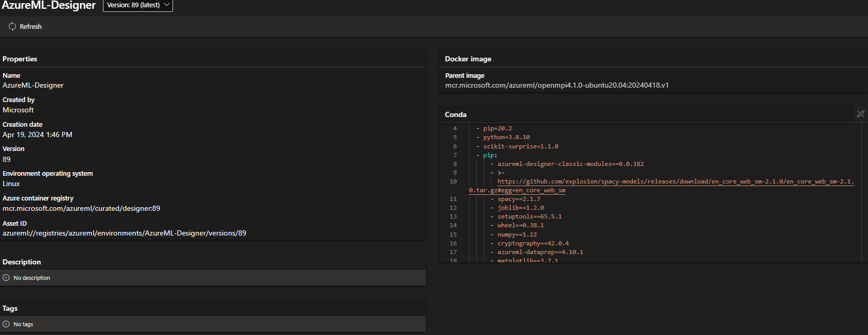The image size is (868, 335).
Task: Click the python=3.8.10 line in Conda
Action: (x=506, y=137)
